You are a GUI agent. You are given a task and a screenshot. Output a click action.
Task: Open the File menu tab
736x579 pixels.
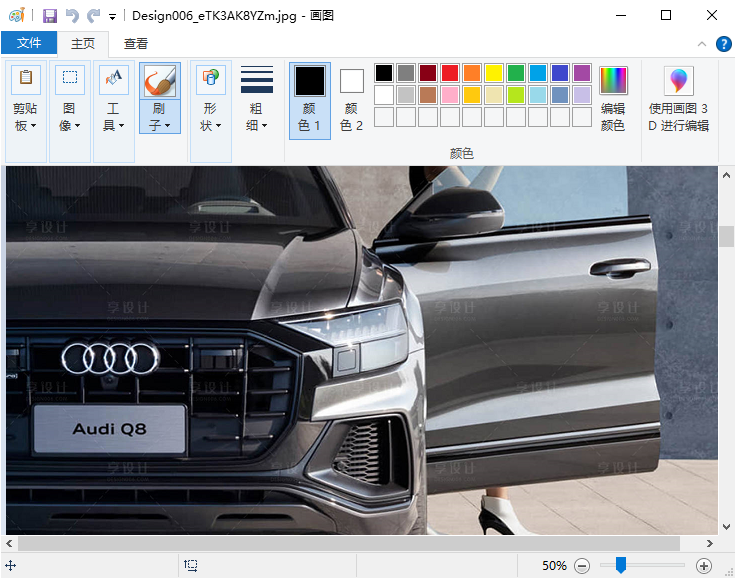tap(29, 43)
